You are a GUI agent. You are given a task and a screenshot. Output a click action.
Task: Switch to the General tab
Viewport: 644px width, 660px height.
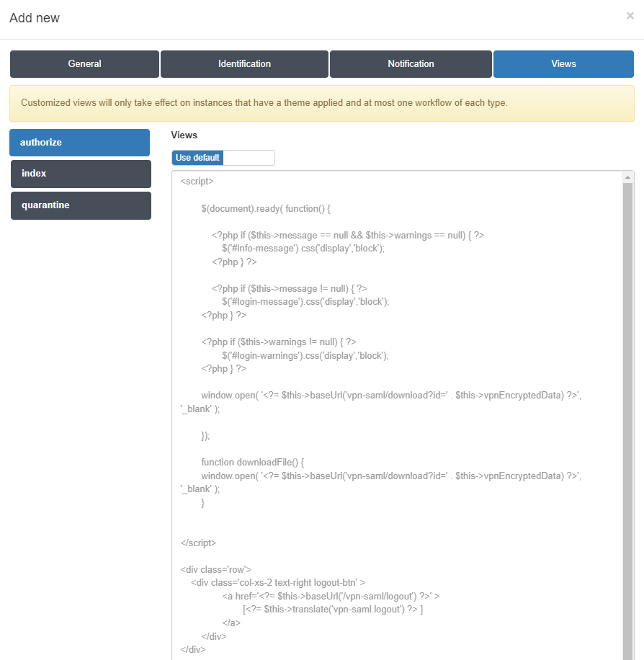pyautogui.click(x=84, y=64)
